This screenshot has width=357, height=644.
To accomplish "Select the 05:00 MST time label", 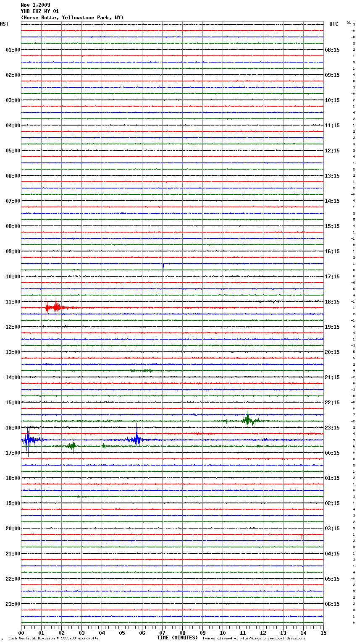I will [x=13, y=151].
